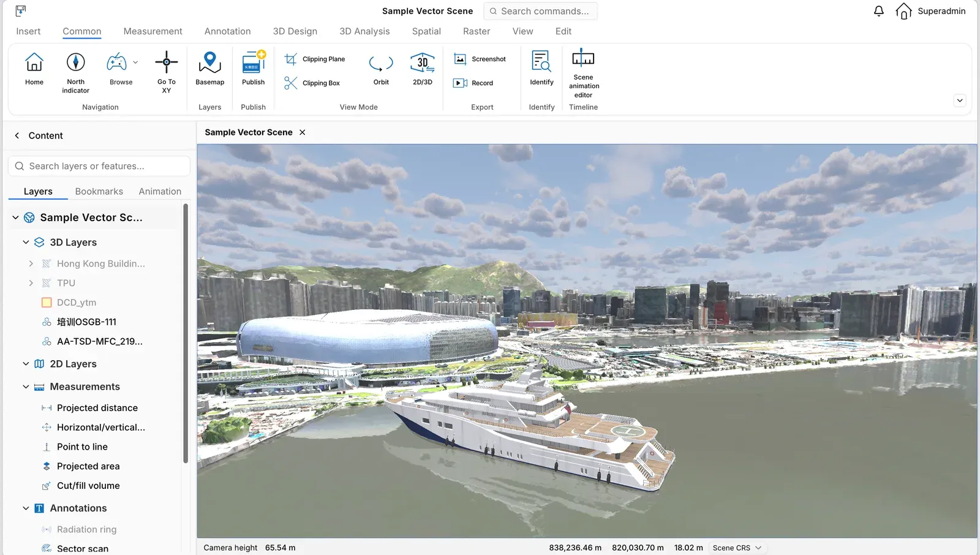
Task: Collapse the Sample Vector Scene tree node
Action: pos(16,217)
